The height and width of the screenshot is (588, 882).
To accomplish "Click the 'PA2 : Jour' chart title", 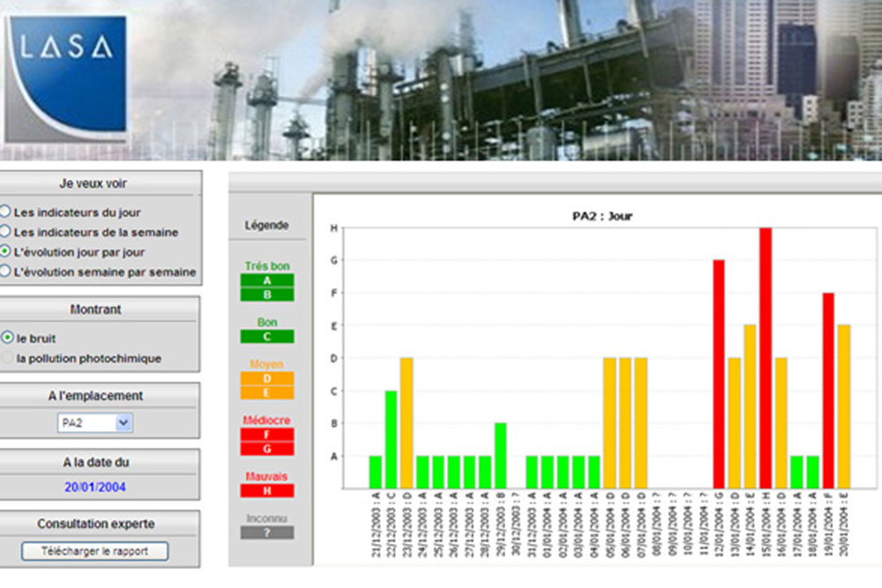I will (x=596, y=215).
